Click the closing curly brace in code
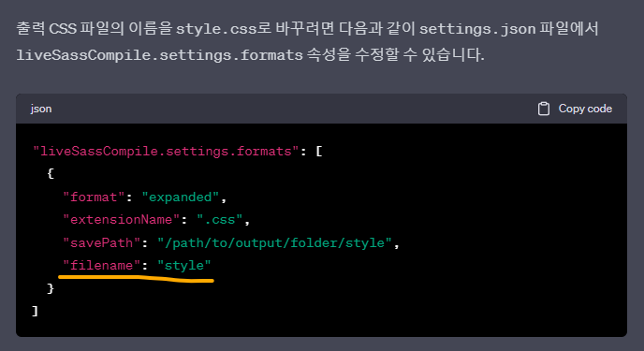The width and height of the screenshot is (644, 351). click(x=51, y=288)
